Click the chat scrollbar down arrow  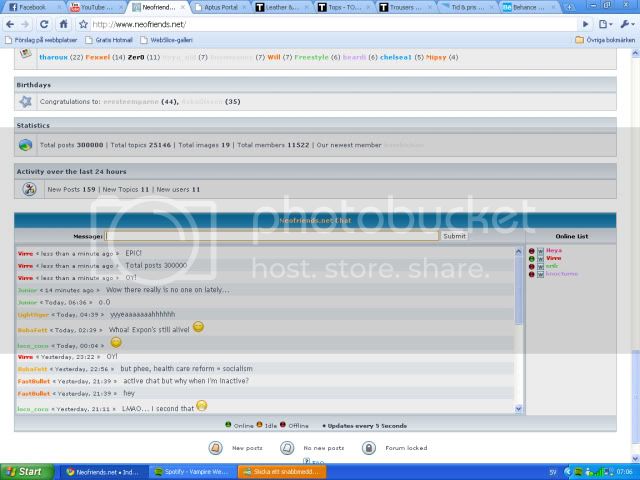click(518, 408)
